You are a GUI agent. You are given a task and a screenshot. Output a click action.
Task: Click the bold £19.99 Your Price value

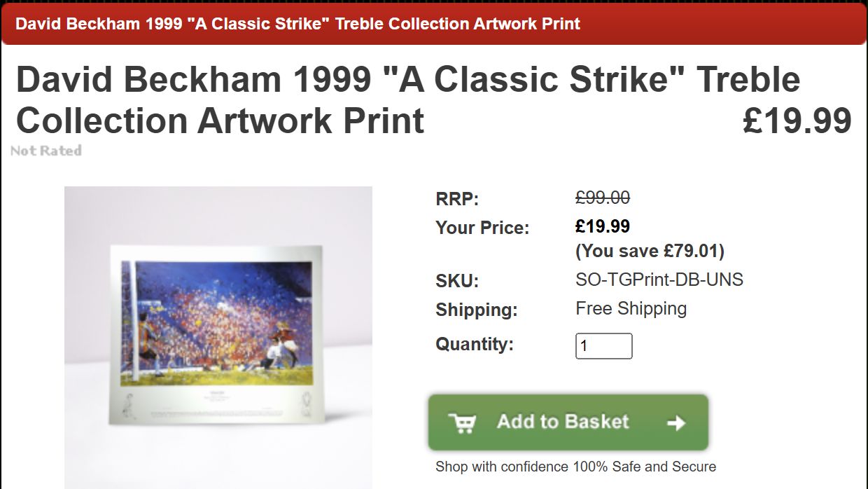tap(603, 226)
